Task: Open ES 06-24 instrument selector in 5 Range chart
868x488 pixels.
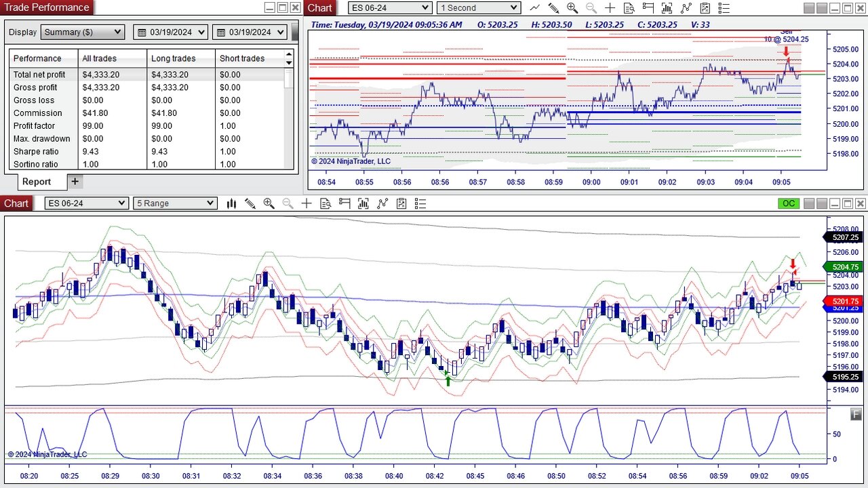Action: click(x=86, y=203)
